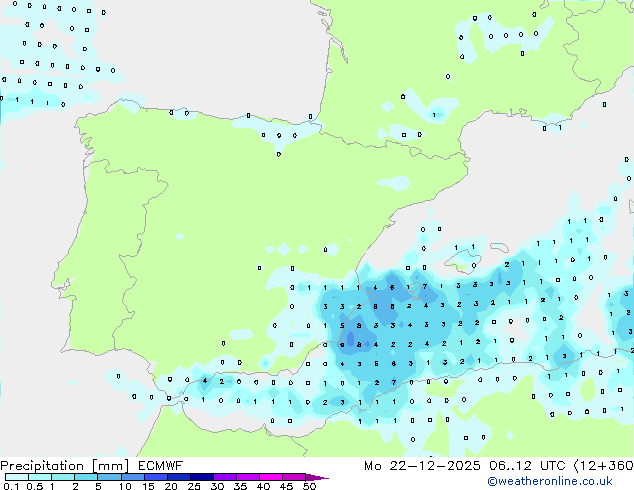Screen dimensions: 634x490
Task: Click the 0.5–1 mm legend swatch
Action: (x=40, y=477)
